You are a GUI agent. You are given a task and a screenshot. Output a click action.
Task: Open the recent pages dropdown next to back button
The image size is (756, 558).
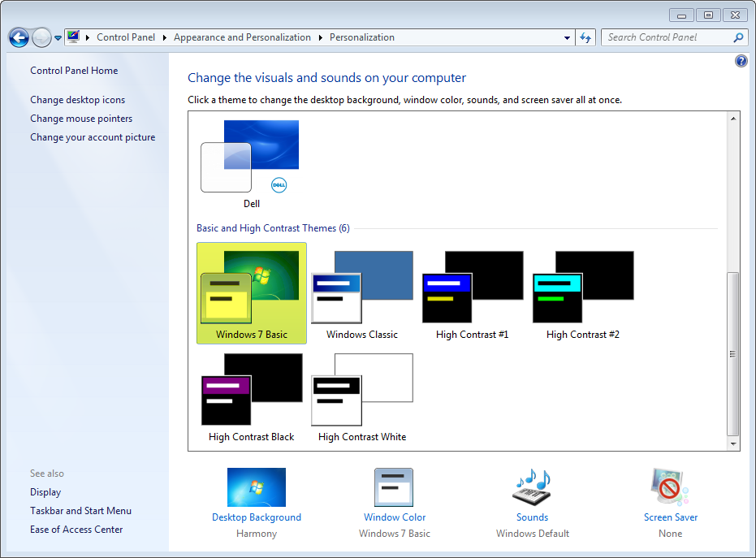tap(57, 37)
